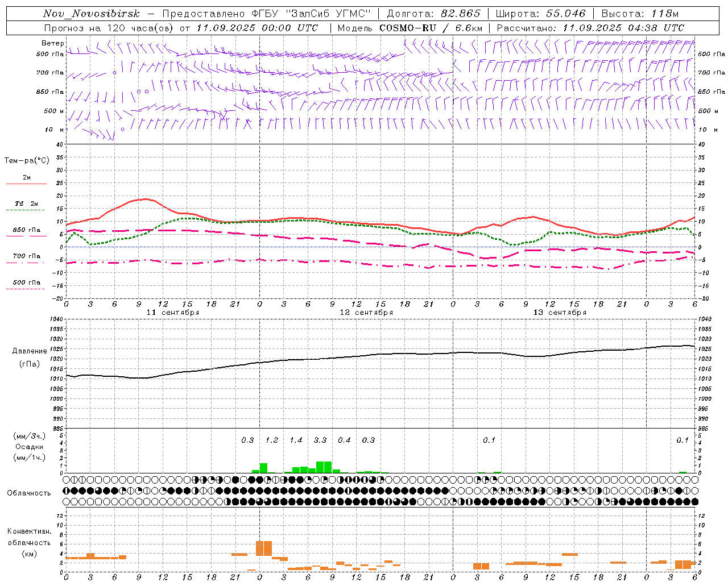Click the "13 сентября" date label

(560, 313)
